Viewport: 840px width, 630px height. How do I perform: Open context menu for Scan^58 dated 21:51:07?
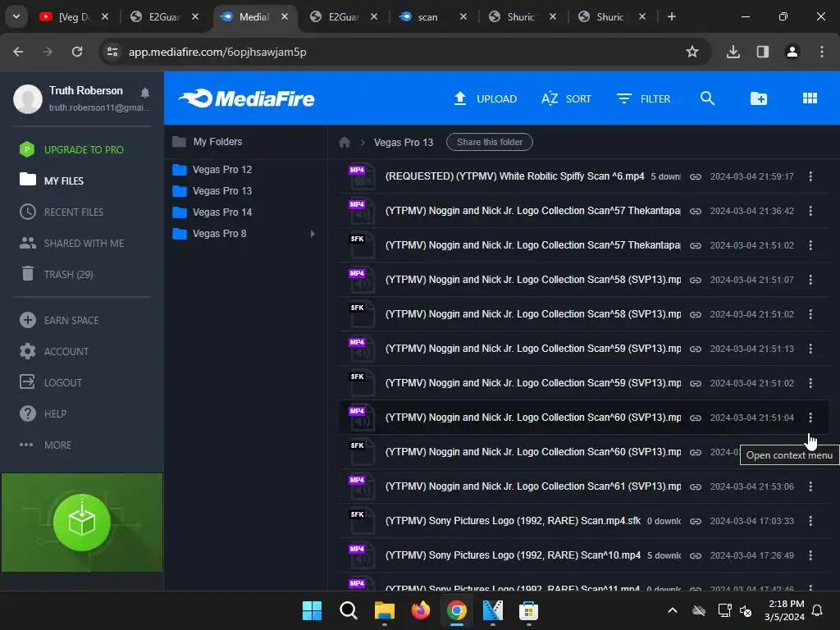click(810, 280)
